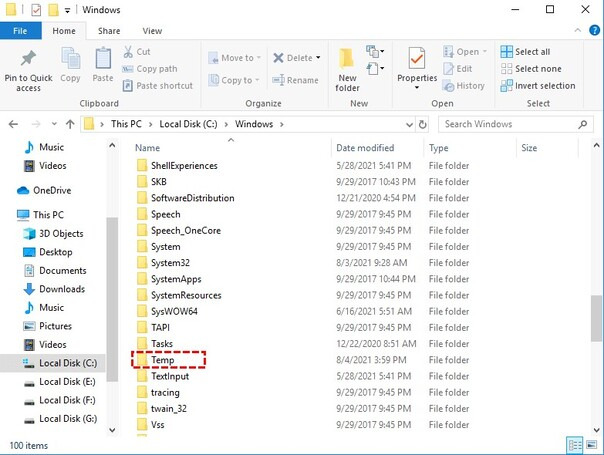Expand the Delete options arrow
This screenshot has width=604, height=455.
318,58
